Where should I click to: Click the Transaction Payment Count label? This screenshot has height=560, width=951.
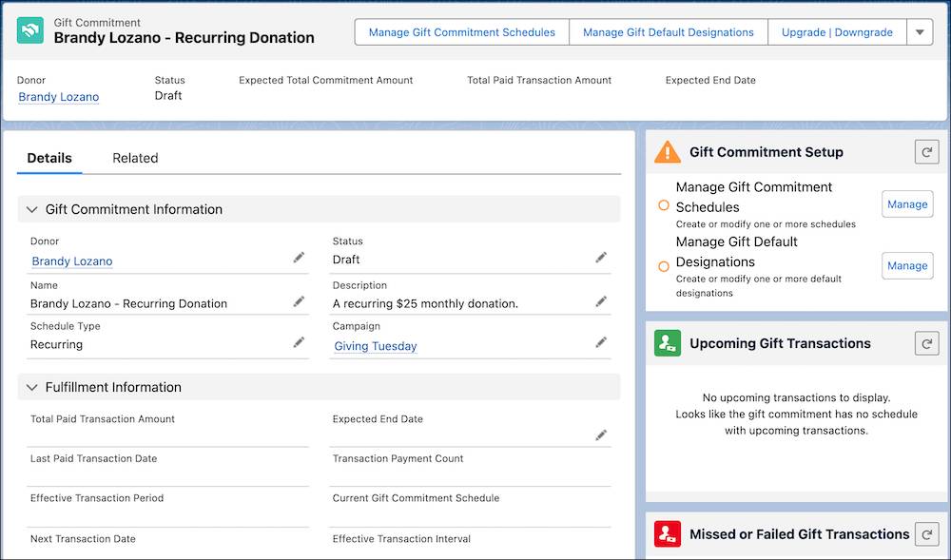click(x=398, y=459)
